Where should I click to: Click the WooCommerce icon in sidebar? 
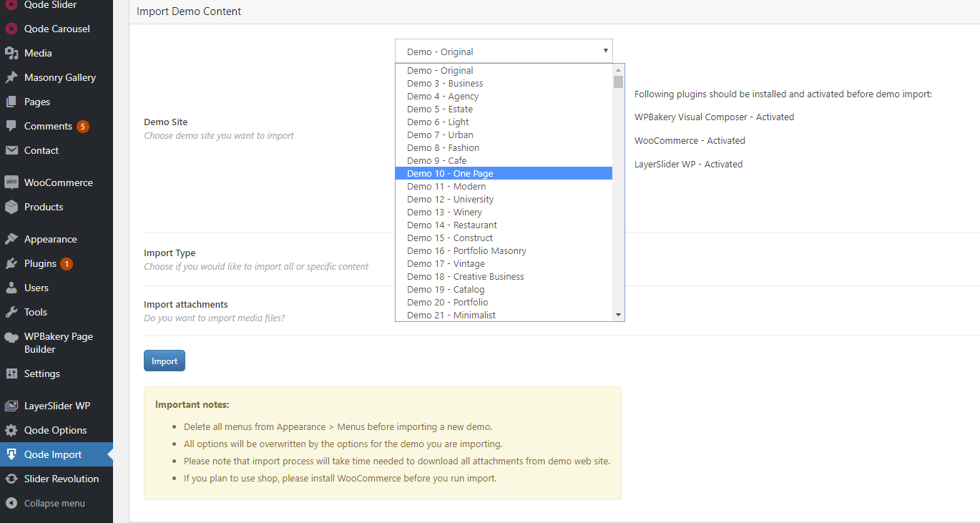click(x=11, y=182)
